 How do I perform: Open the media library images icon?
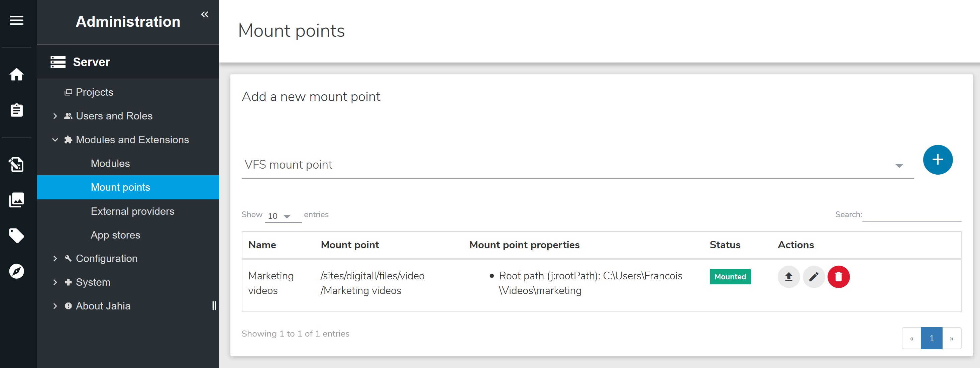[16, 199]
